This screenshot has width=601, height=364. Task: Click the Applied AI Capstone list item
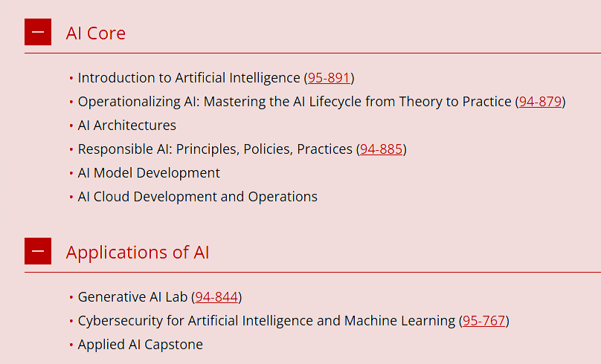(141, 345)
